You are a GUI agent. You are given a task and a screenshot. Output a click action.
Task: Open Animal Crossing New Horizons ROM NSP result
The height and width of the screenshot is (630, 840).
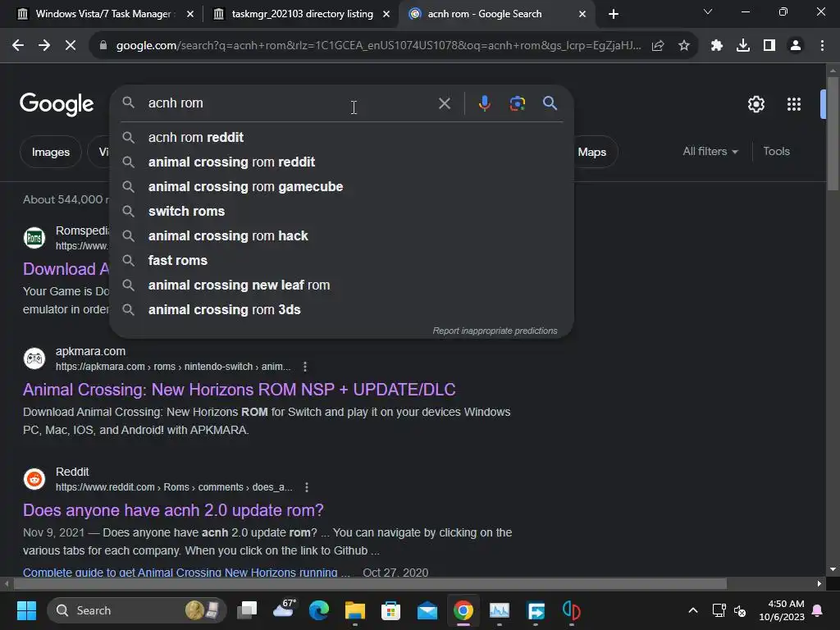click(x=239, y=390)
